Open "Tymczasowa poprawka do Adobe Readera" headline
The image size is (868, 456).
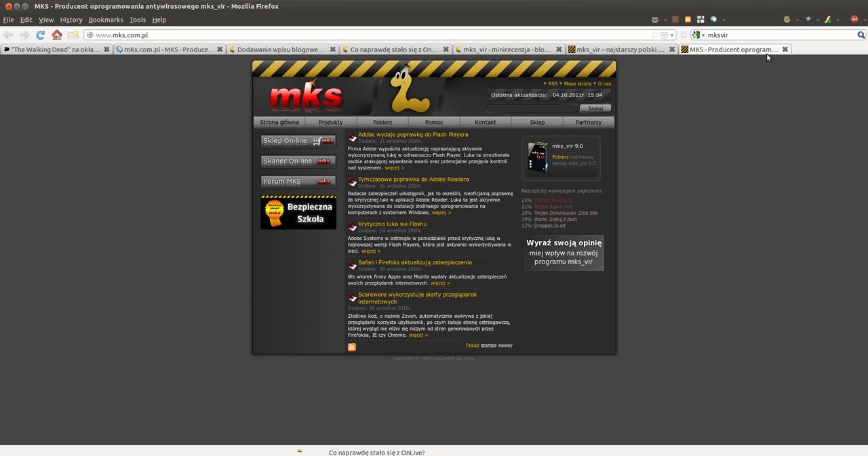(x=414, y=179)
